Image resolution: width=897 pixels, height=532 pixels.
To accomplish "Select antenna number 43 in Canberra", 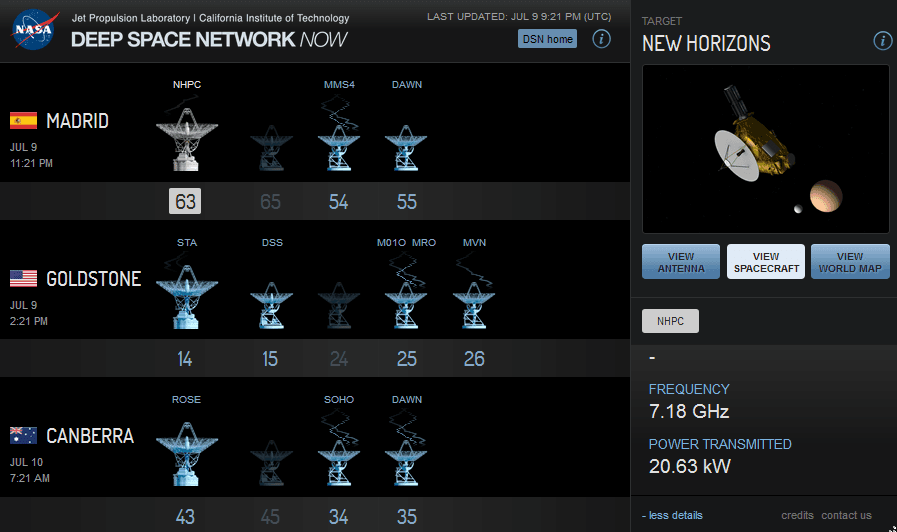I will [185, 517].
